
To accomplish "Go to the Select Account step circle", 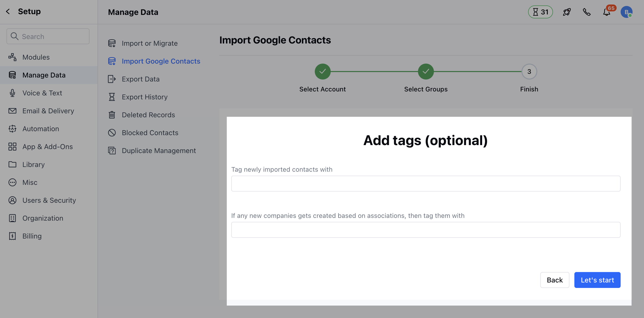I will (322, 72).
